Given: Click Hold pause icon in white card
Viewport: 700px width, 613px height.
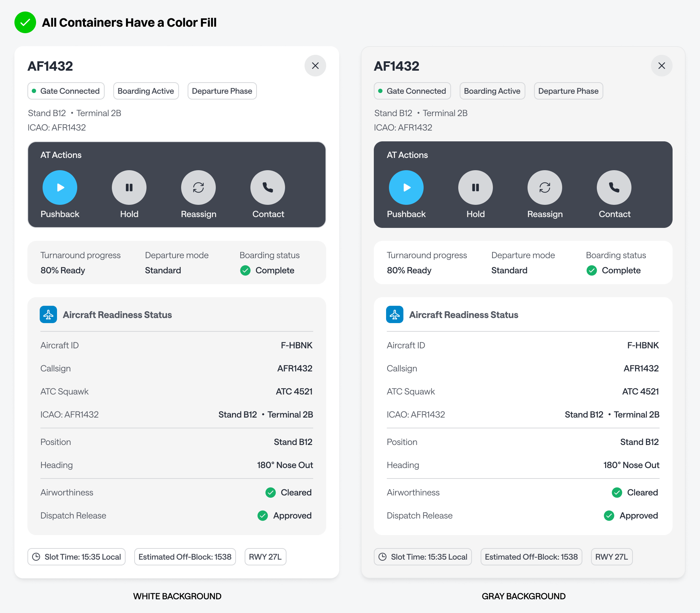Looking at the screenshot, I should (129, 188).
